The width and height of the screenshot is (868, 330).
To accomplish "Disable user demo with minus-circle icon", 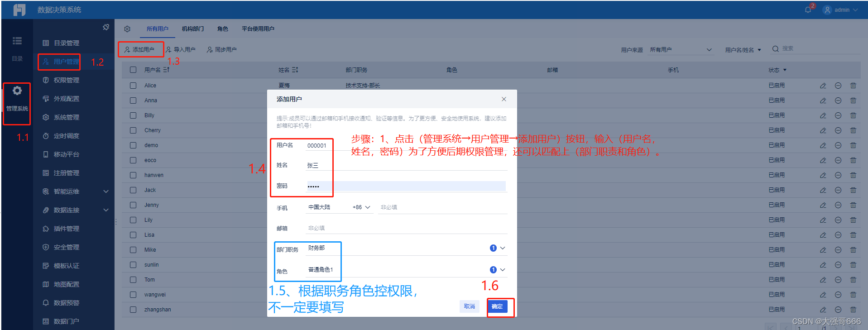I will click(x=838, y=145).
